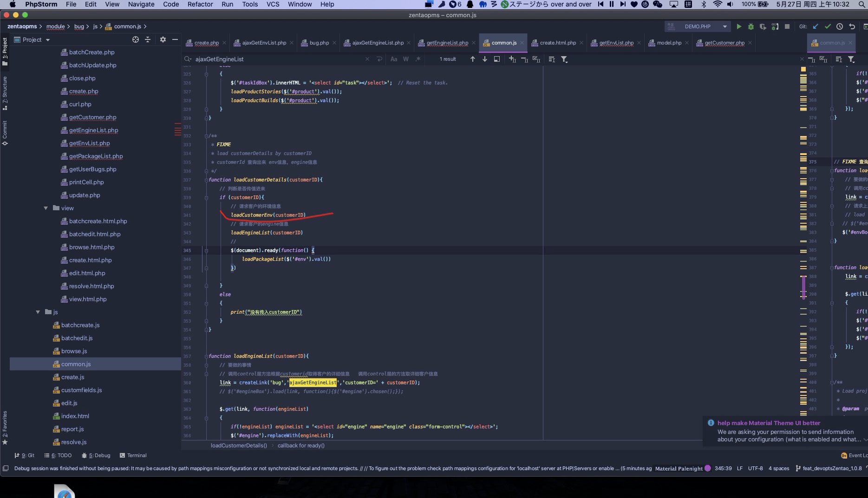
Task: Unselect occurrence in find bar
Action: 524,59
